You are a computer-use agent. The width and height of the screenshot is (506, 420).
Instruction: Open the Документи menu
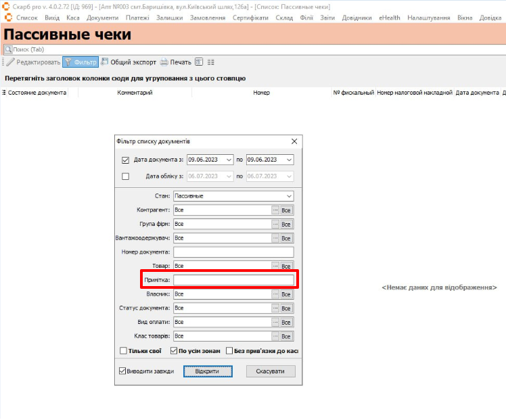pos(102,18)
